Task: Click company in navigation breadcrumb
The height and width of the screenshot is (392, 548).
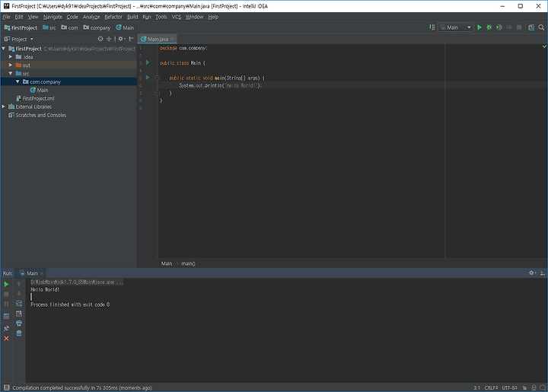Action: (97, 27)
